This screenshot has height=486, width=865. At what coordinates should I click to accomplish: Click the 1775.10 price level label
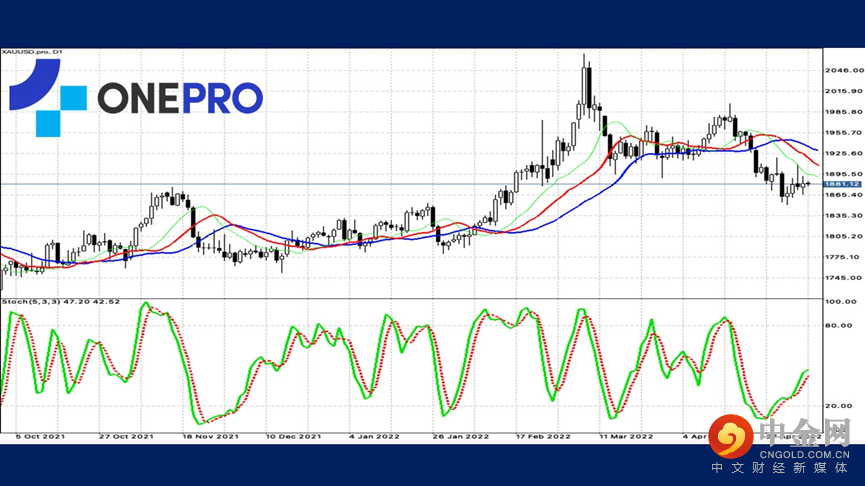(x=844, y=257)
